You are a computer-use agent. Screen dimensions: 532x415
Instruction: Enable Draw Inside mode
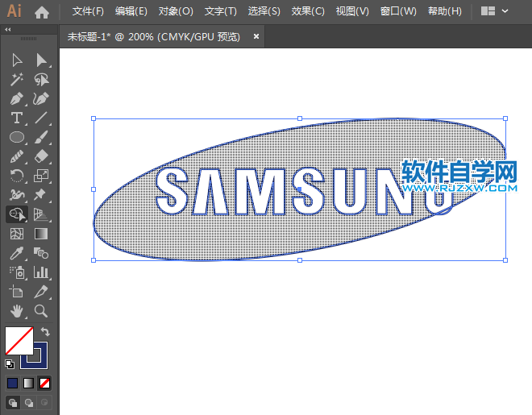(x=44, y=402)
